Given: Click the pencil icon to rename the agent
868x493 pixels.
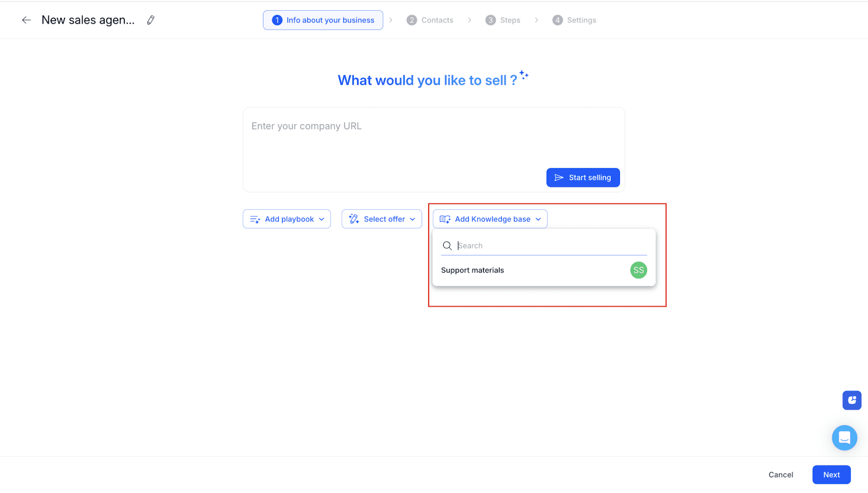Looking at the screenshot, I should [150, 20].
